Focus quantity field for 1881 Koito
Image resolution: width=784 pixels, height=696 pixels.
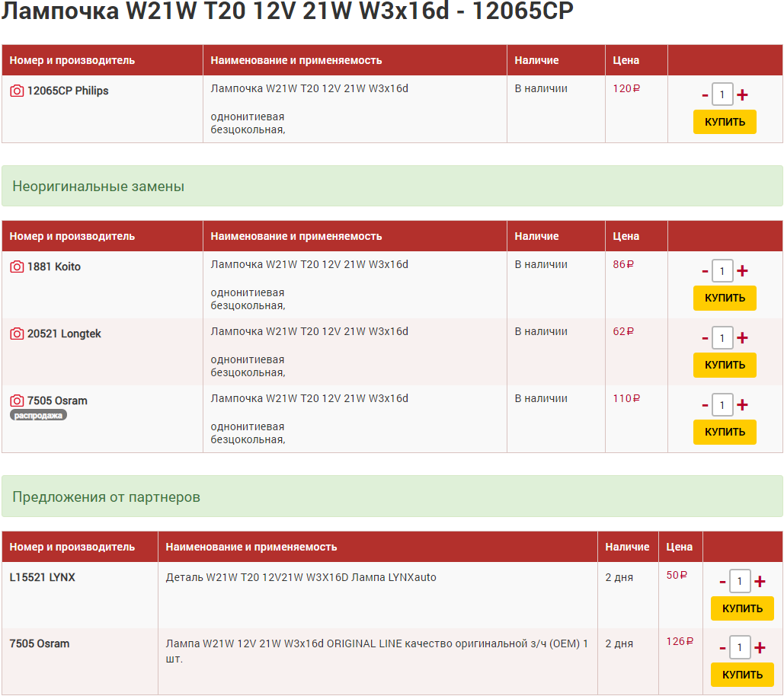[x=722, y=271]
